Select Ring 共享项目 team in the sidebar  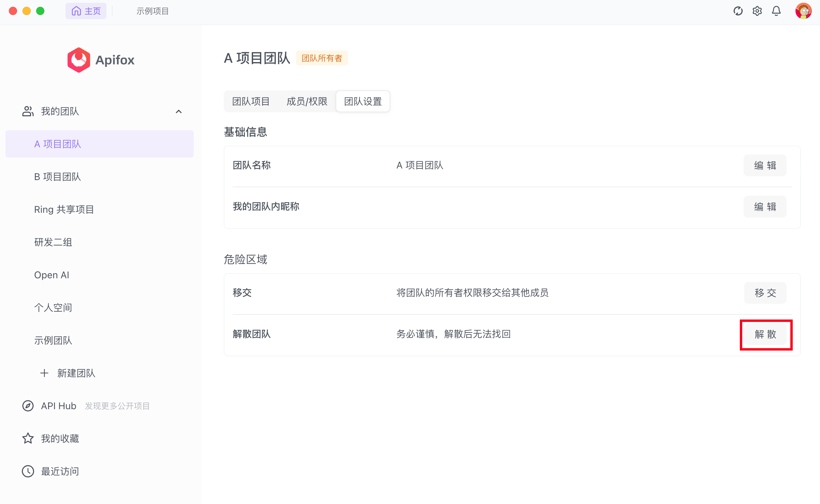point(64,209)
